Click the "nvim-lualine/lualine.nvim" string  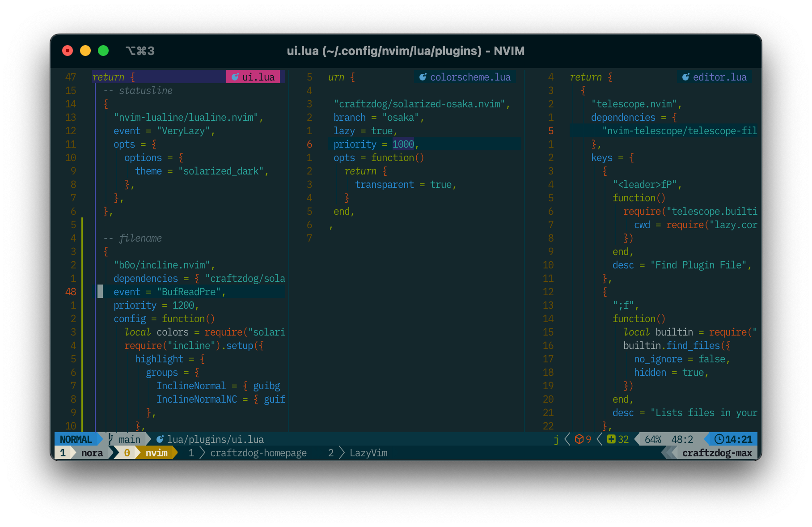pyautogui.click(x=186, y=117)
